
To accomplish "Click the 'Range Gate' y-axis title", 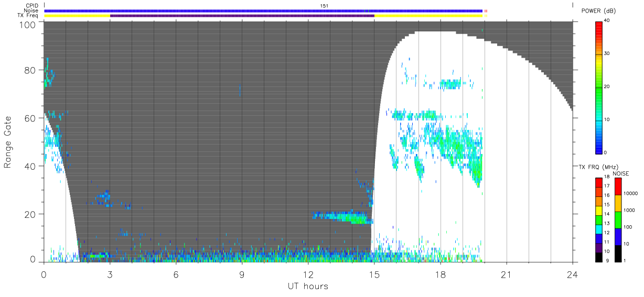I will (x=8, y=142).
